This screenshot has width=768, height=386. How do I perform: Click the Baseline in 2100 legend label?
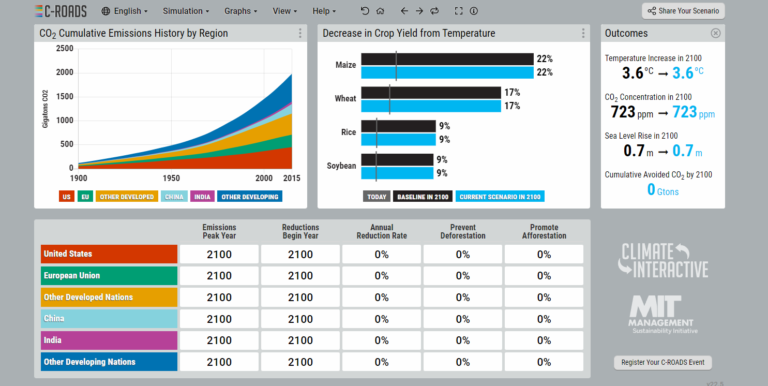[423, 196]
